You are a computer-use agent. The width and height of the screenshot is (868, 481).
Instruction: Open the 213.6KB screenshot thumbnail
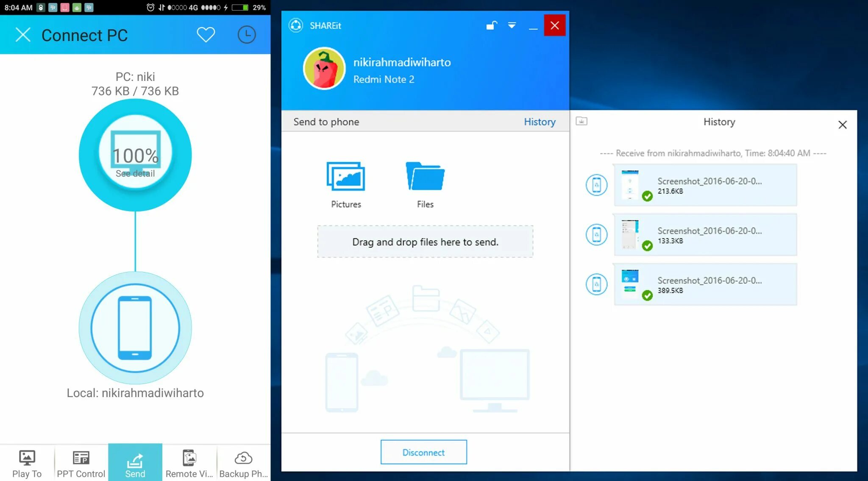(x=630, y=185)
